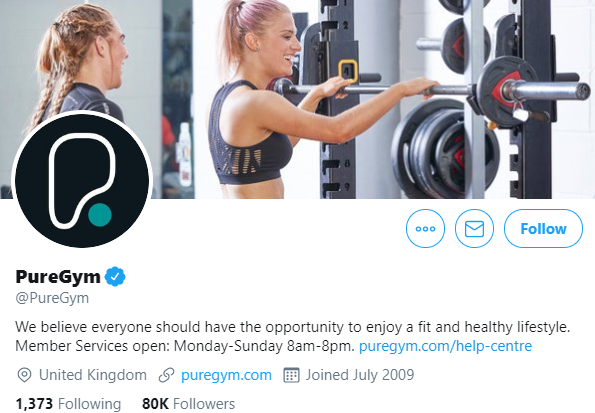Open the three-dot more options menu
Viewport: 595px width, 413px height.
tap(425, 229)
